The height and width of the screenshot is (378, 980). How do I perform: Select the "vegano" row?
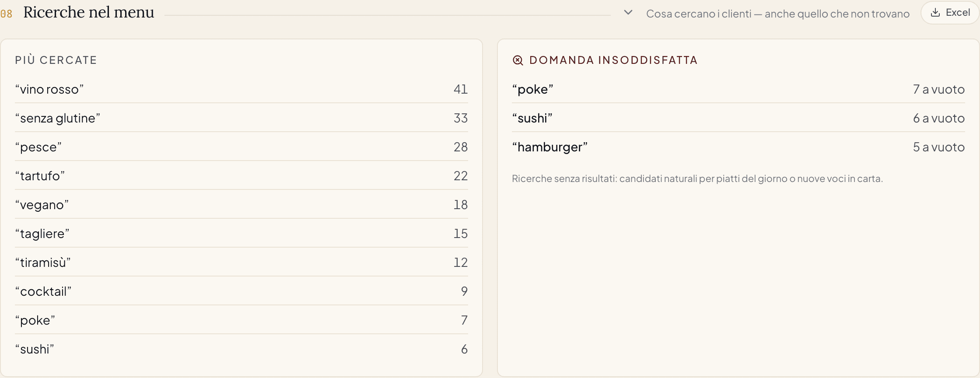pos(241,205)
